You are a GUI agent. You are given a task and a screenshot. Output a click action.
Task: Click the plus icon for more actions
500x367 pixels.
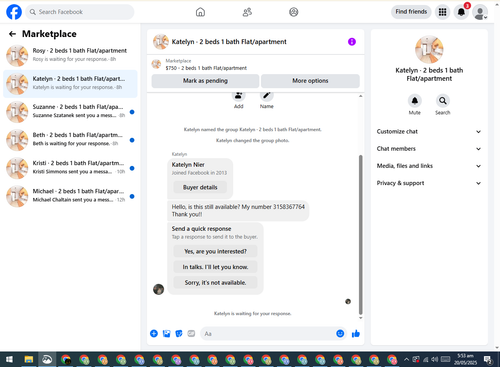pos(154,333)
